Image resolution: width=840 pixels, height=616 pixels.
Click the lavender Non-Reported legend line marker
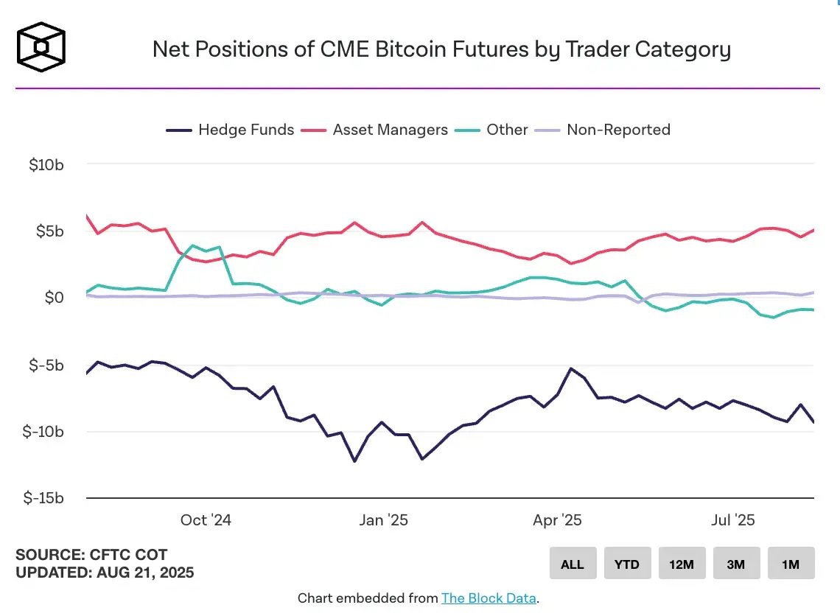(x=550, y=130)
